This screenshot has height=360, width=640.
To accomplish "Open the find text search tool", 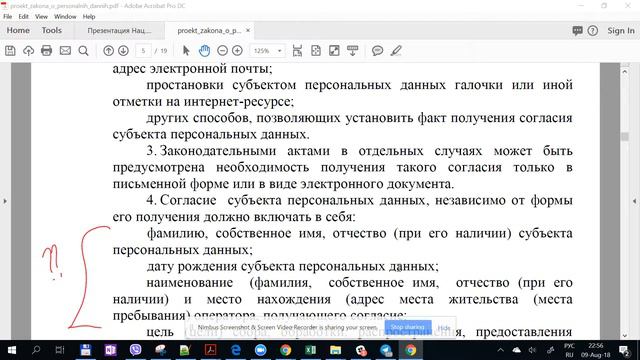I will (x=83, y=51).
